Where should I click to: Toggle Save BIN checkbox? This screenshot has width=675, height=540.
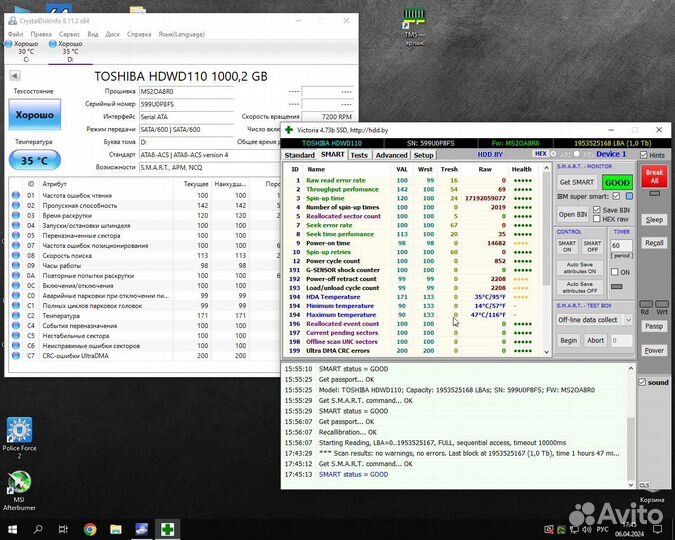[x=597, y=210]
